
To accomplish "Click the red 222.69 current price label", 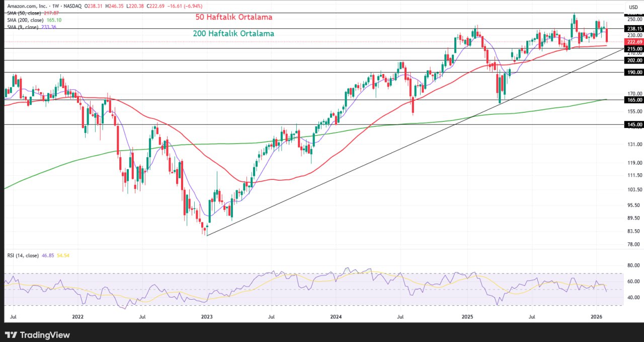I will click(633, 42).
